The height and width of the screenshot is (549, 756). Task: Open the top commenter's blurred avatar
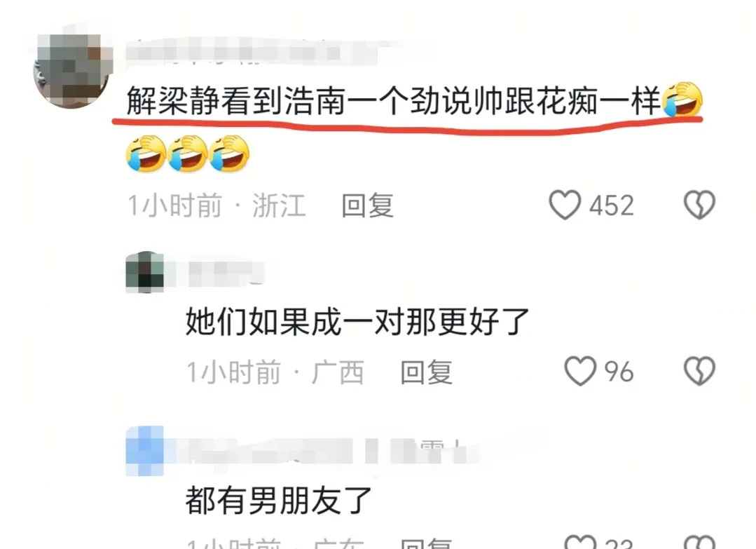[x=74, y=71]
